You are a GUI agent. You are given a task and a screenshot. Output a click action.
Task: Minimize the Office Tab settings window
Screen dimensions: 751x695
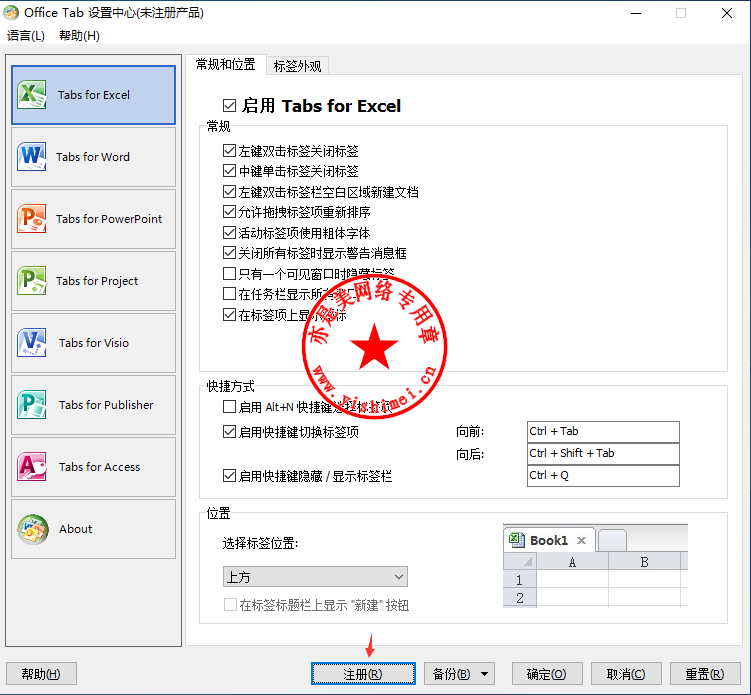tap(636, 13)
